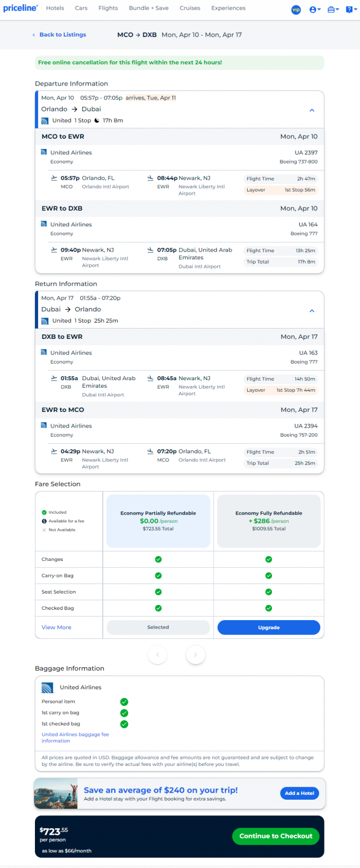Upgrade to Economy Fully Refundable fare

click(269, 628)
